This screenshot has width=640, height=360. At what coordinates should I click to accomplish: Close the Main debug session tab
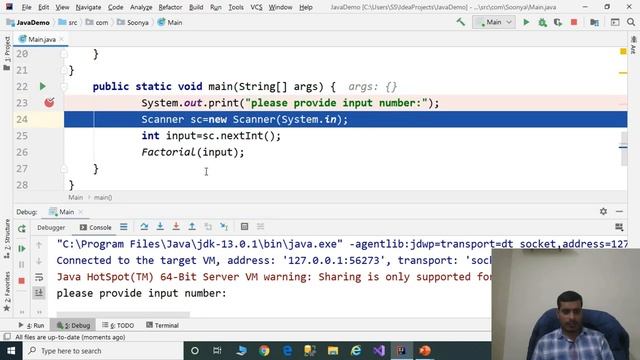[x=81, y=212]
